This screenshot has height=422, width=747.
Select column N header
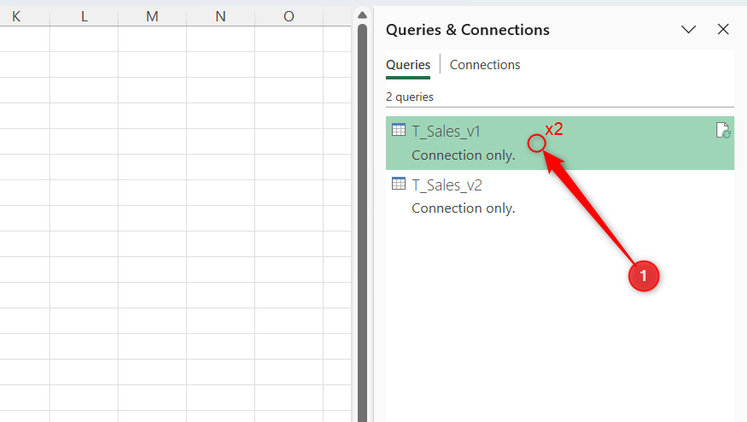point(220,16)
